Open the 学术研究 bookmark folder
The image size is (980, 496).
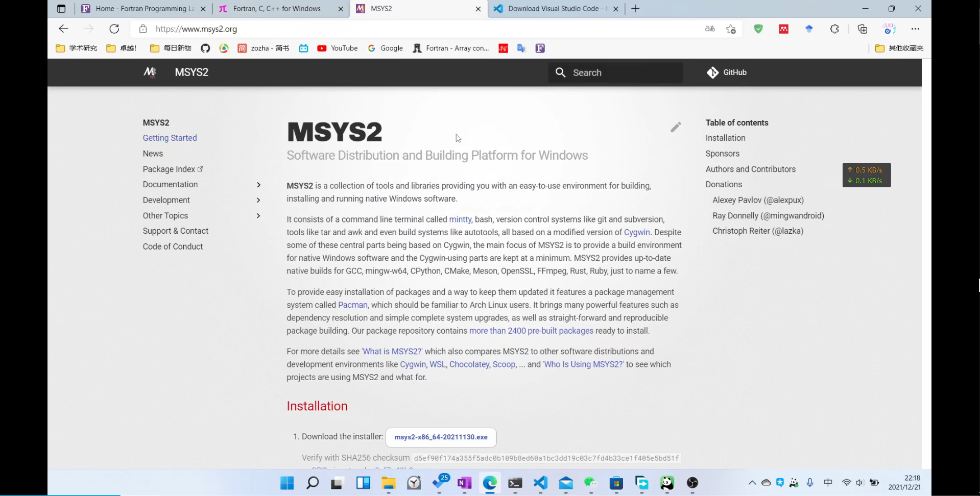(76, 48)
